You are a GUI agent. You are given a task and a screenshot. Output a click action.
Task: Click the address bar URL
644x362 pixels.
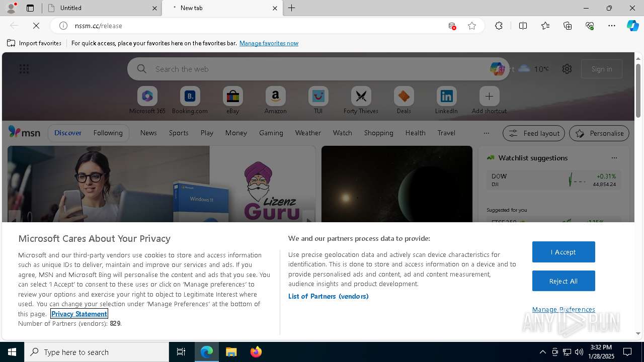click(99, 26)
